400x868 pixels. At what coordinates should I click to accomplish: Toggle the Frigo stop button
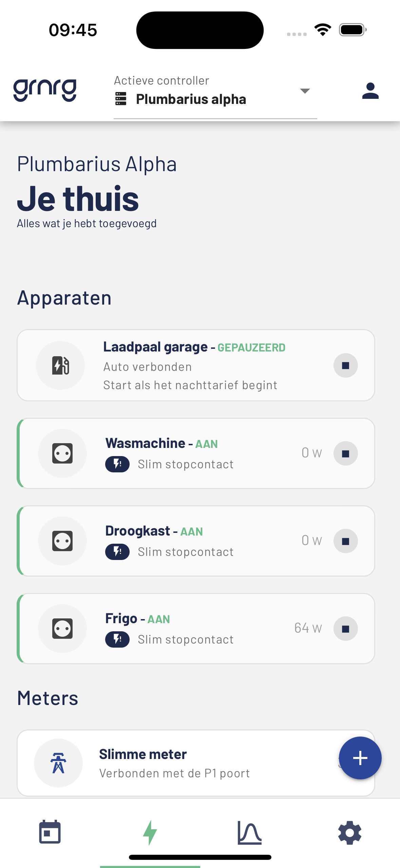[x=345, y=629]
